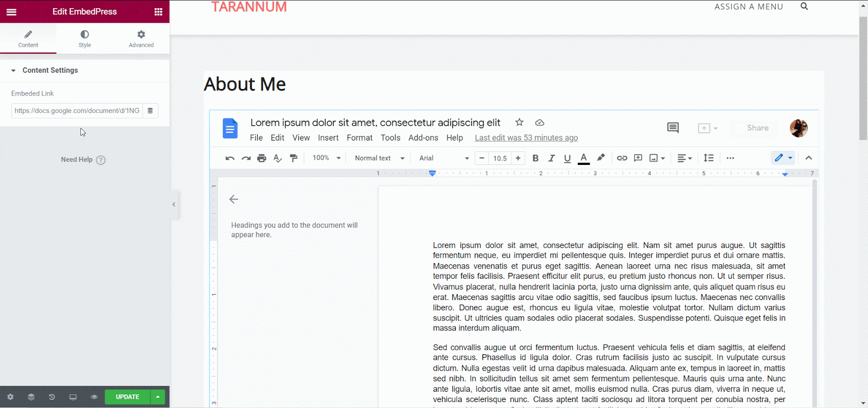Open the View menu
The width and height of the screenshot is (868, 408).
[x=301, y=138]
